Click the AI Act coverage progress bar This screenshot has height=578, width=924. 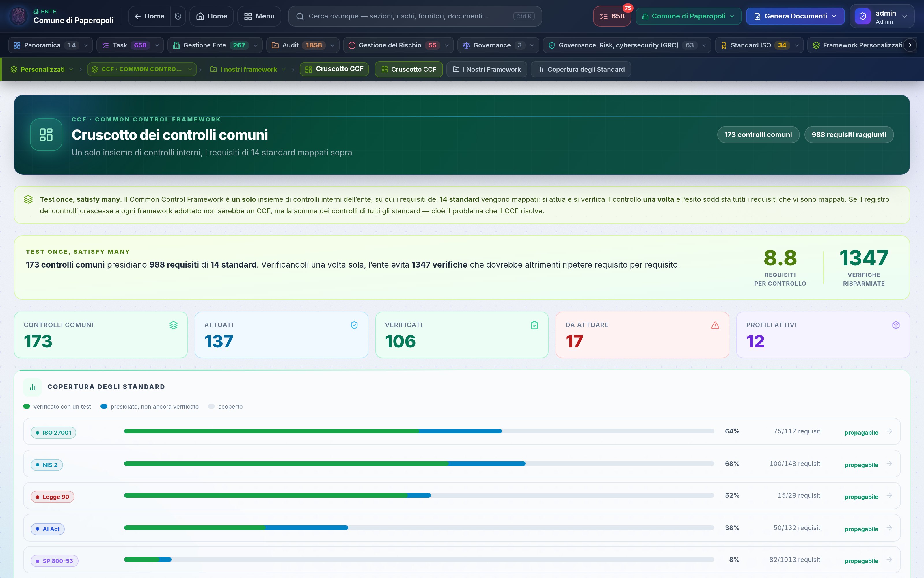[x=419, y=528]
